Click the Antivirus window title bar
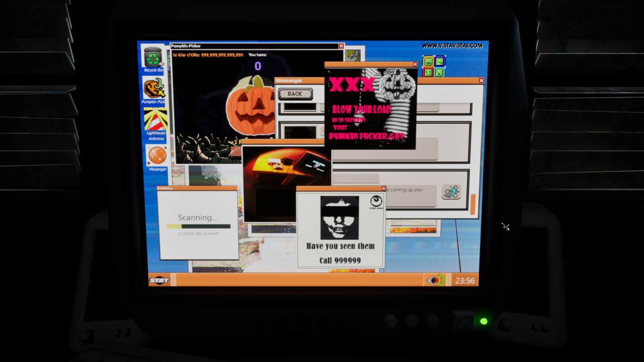This screenshot has height=362, width=644. 197,189
